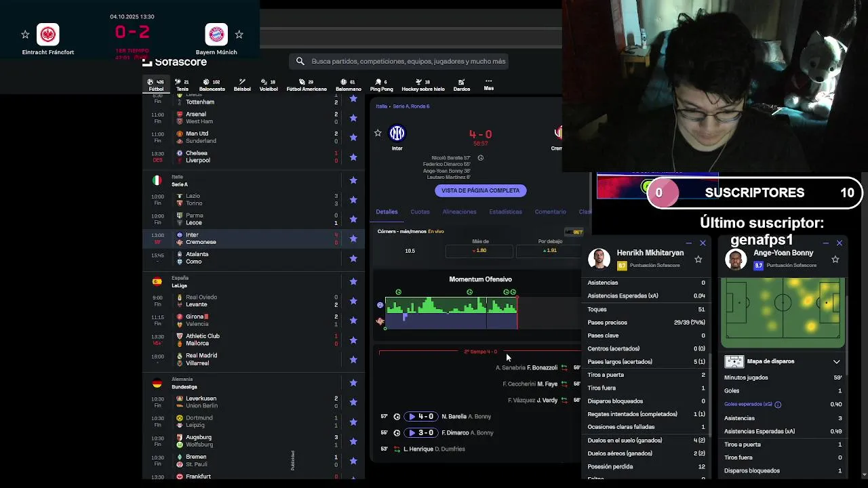Click Goles esperados (xG) info icon
The image size is (868, 488).
[x=778, y=405]
